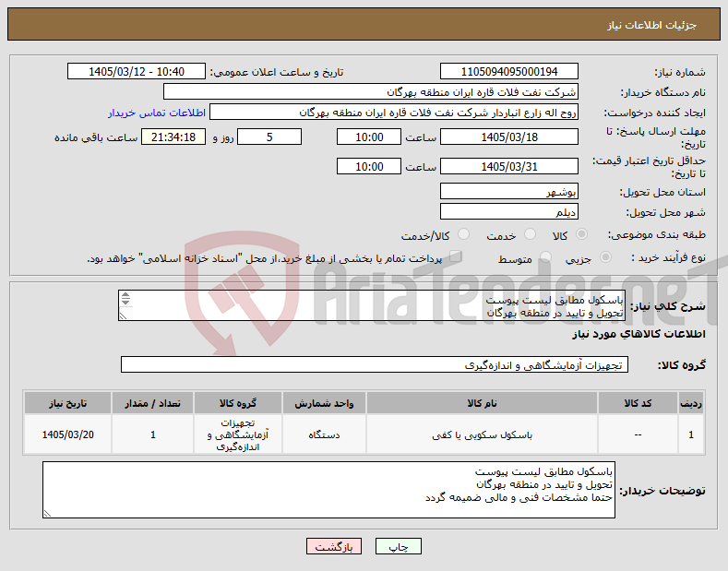Select the جزیی purchase type radio
The height and width of the screenshot is (571, 728).
coord(605,257)
